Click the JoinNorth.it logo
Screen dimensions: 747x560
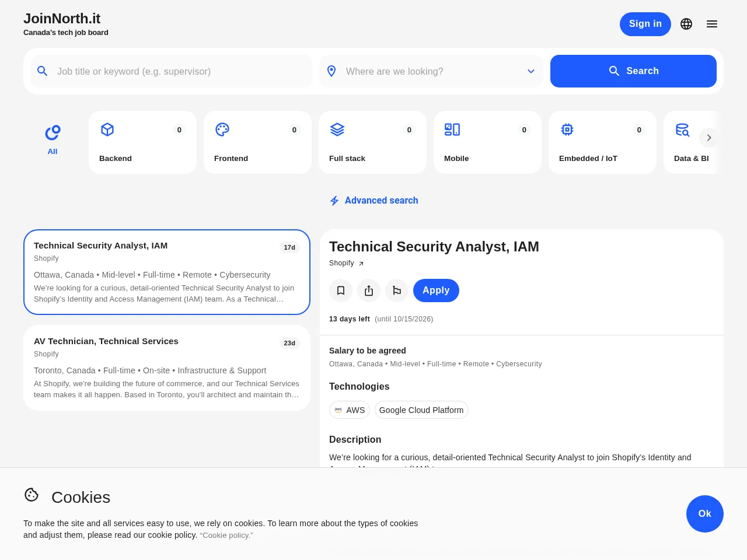[x=62, y=19]
